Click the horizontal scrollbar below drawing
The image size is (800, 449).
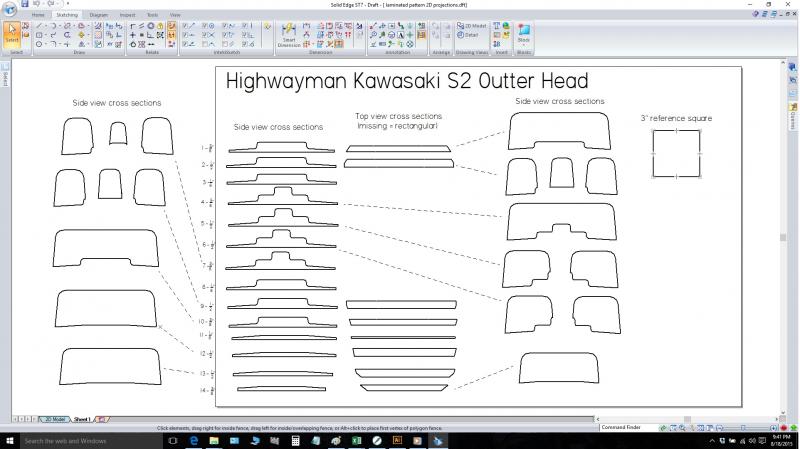(x=687, y=419)
